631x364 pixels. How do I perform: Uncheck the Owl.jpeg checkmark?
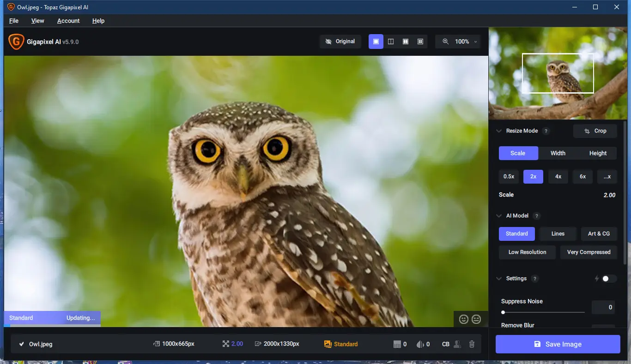[x=21, y=344]
